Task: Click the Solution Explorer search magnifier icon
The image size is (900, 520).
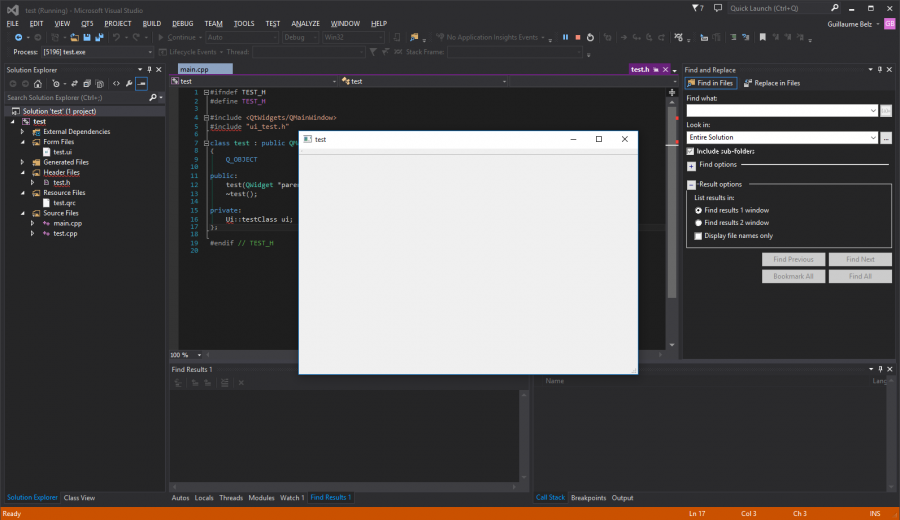Action: pyautogui.click(x=153, y=98)
